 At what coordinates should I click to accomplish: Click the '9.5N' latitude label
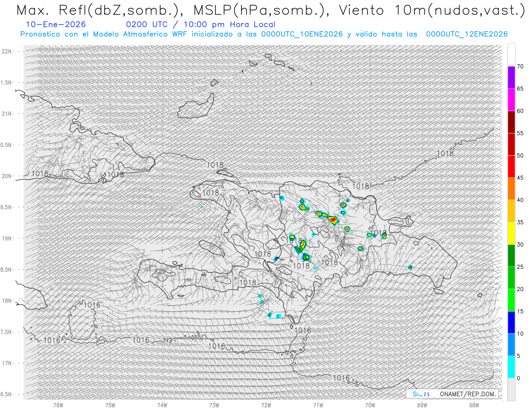[6, 207]
